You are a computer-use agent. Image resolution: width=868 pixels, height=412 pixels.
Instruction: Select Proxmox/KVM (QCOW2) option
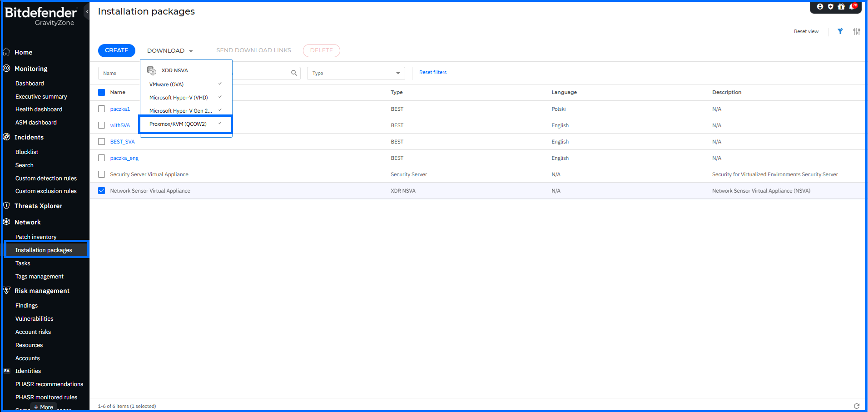pos(186,124)
